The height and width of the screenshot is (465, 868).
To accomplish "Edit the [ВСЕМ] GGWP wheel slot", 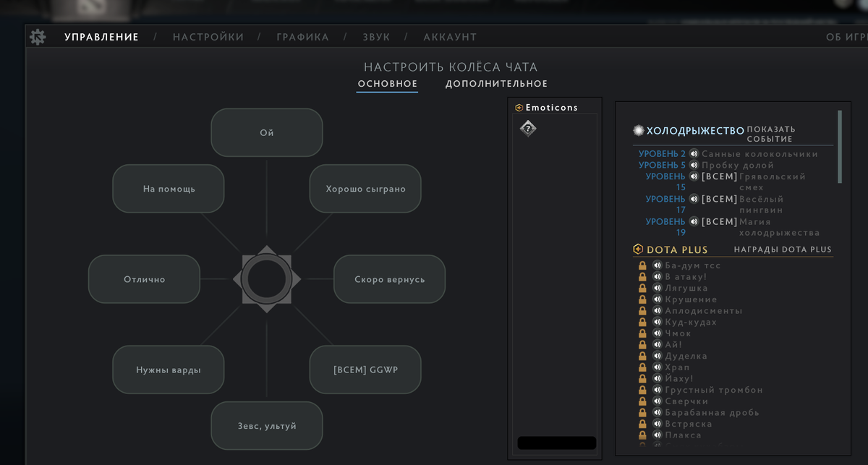I will pos(365,370).
